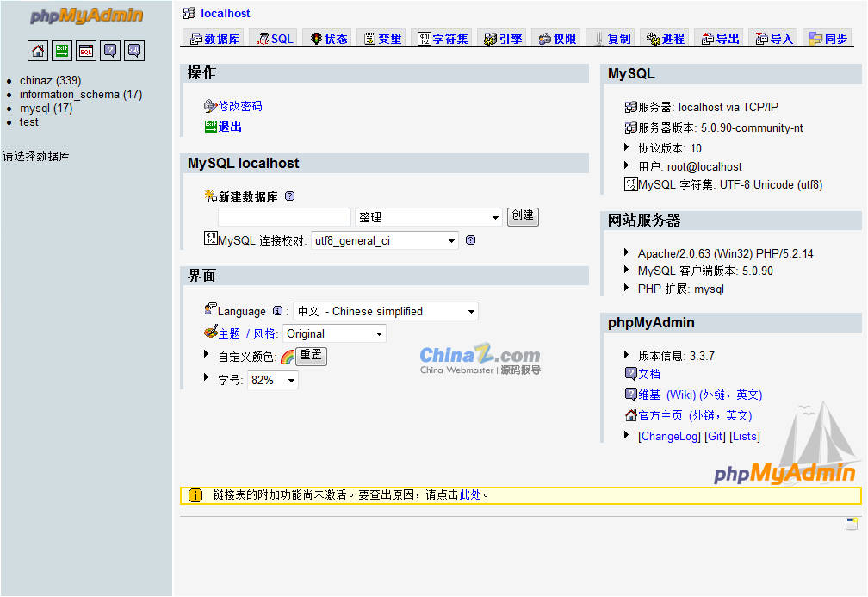This screenshot has height=597, width=868.
Task: Click the theme paint icon beside 主题
Action: 210,332
